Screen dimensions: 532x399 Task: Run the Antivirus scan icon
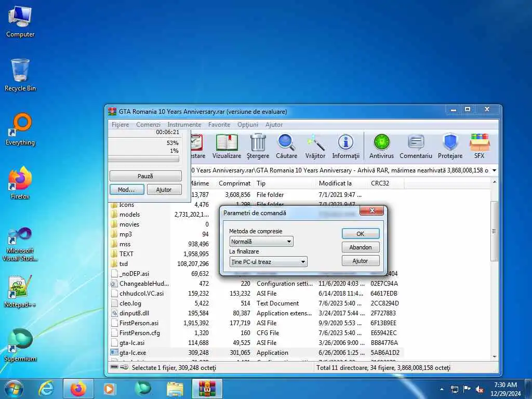pyautogui.click(x=381, y=146)
